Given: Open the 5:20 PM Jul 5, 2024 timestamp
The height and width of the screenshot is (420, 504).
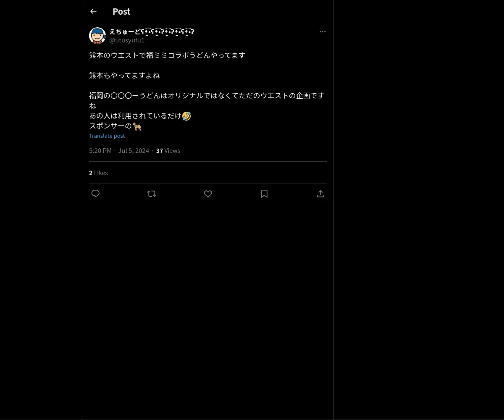Looking at the screenshot, I should click(x=119, y=150).
